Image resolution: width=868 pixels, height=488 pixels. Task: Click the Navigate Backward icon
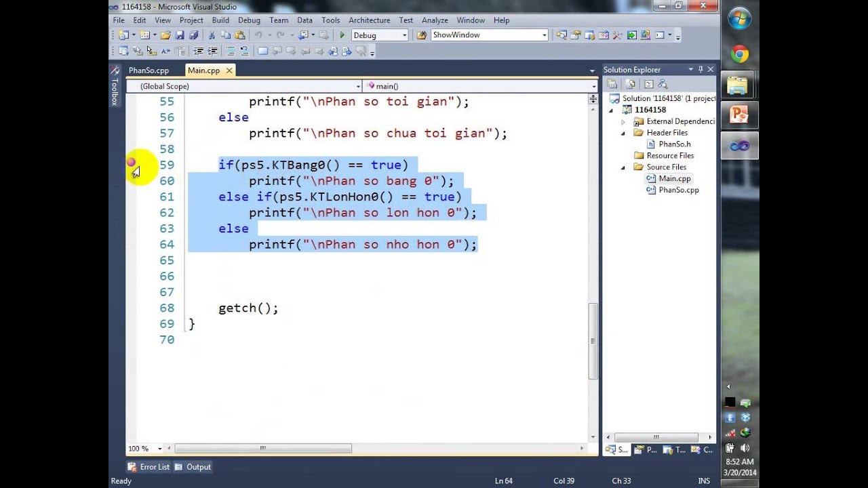304,35
